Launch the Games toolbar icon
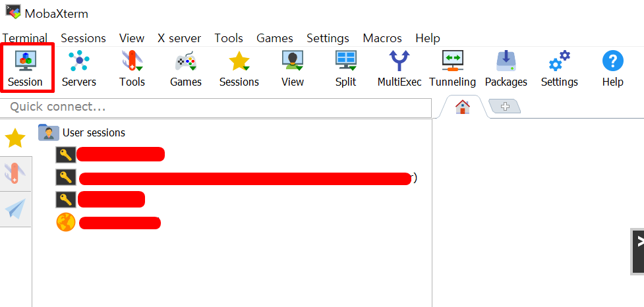This screenshot has height=307, width=644. coord(186,68)
